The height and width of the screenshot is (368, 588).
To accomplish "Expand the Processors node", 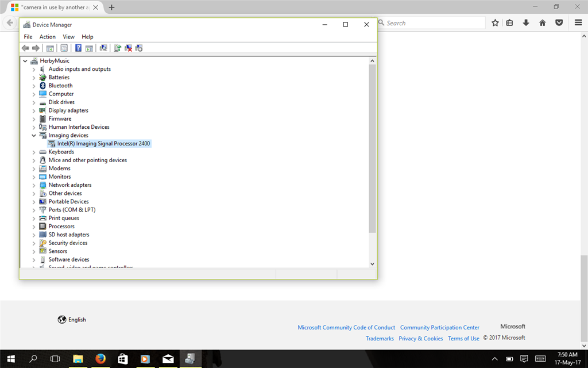I will coord(34,227).
